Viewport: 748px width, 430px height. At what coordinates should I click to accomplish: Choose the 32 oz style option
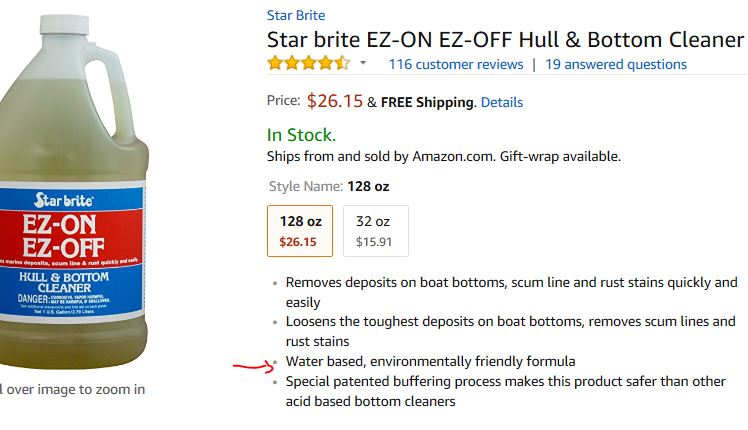(376, 231)
